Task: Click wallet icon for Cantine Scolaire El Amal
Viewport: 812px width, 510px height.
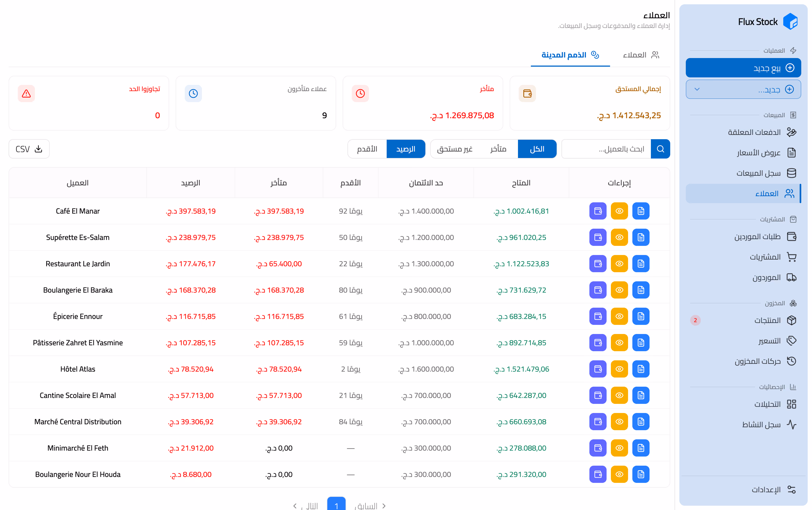Action: click(x=598, y=395)
